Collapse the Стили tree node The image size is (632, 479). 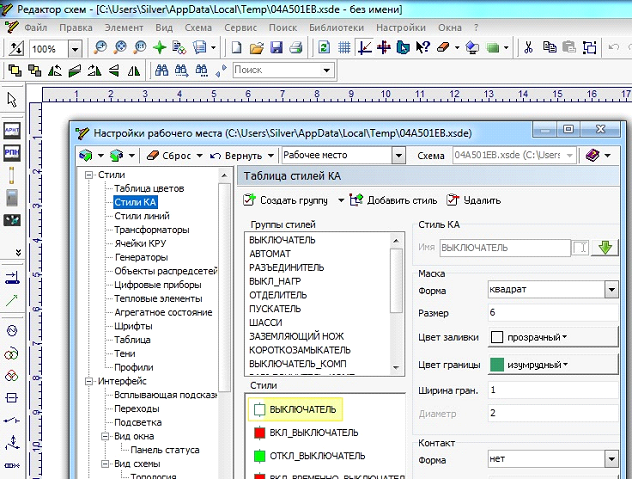point(88,175)
